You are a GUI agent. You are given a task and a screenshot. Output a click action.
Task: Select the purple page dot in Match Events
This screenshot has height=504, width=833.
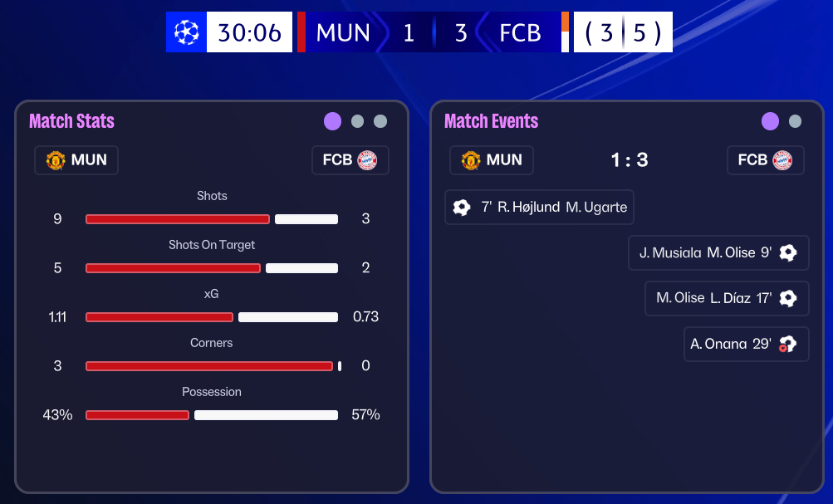pyautogui.click(x=771, y=121)
